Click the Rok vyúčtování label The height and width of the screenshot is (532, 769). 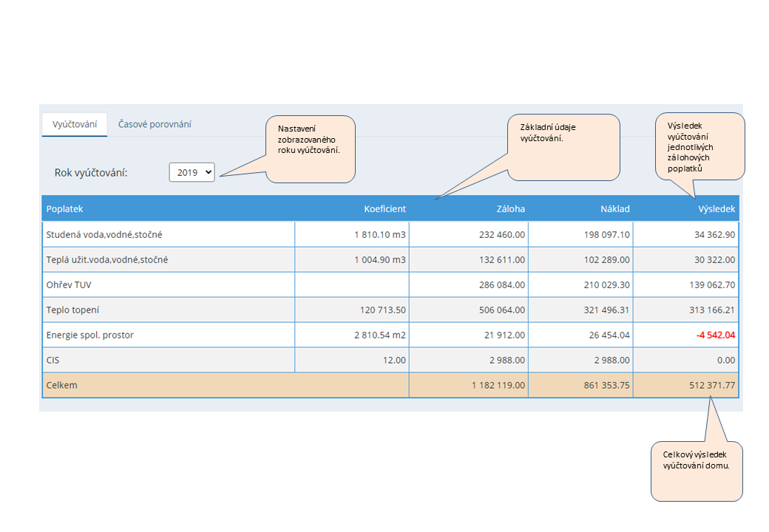coord(91,173)
